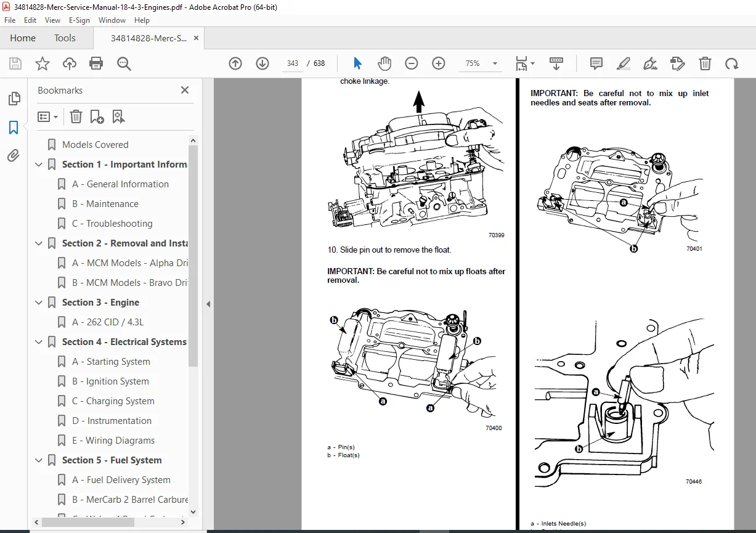Open attachments paperclip panel icon
This screenshot has height=533, width=756.
coord(14,156)
